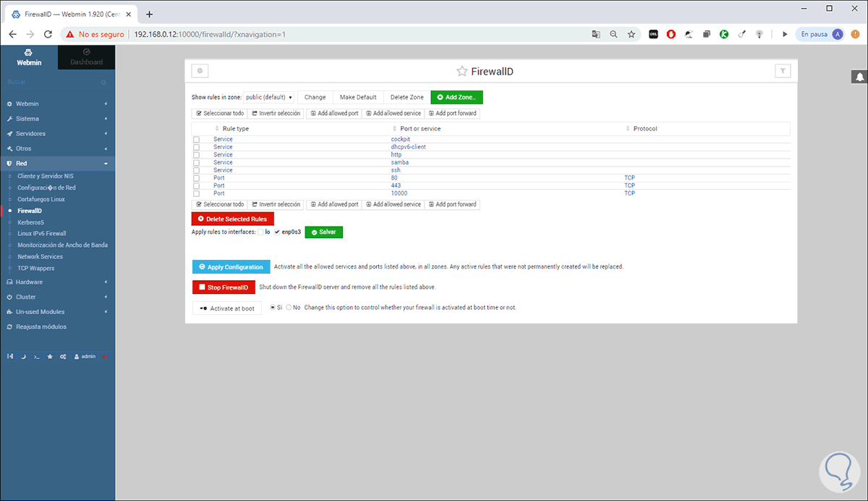Screen dimensions: 868x501
Task: Open the zone dropdown showing public (default)
Action: click(x=268, y=97)
